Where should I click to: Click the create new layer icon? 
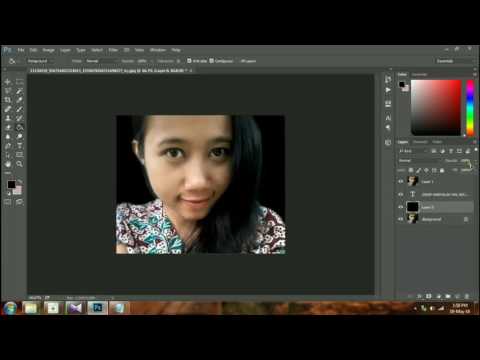(x=457, y=296)
